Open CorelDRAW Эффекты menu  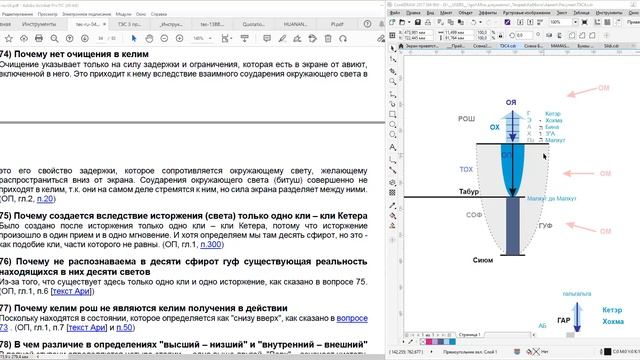[x=487, y=13]
